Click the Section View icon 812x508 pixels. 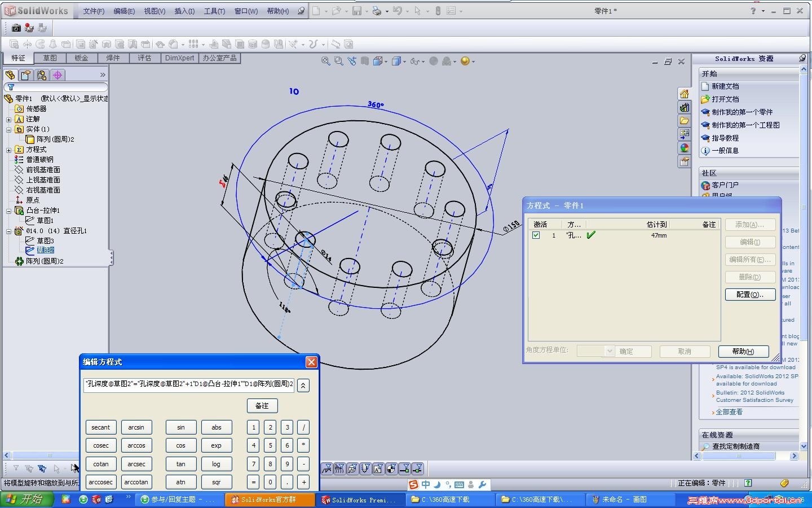tap(365, 61)
